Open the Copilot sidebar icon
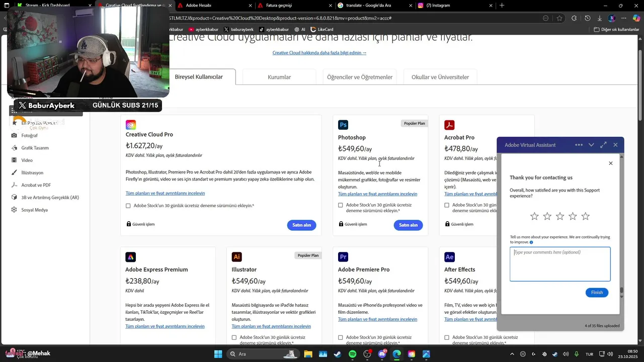Image resolution: width=644 pixels, height=362 pixels. (636, 18)
